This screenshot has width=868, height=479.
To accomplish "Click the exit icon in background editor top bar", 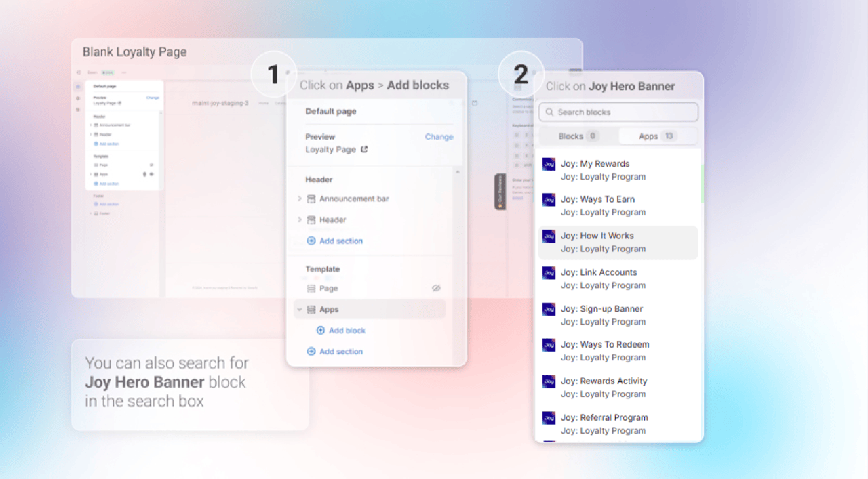I will pyautogui.click(x=79, y=72).
